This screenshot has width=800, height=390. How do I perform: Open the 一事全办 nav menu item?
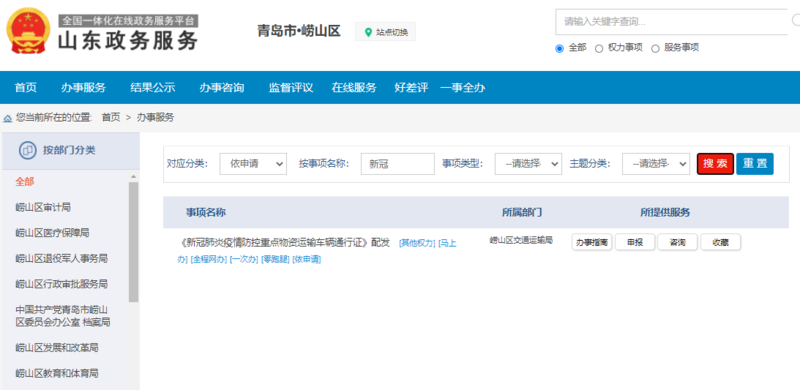[x=463, y=88]
